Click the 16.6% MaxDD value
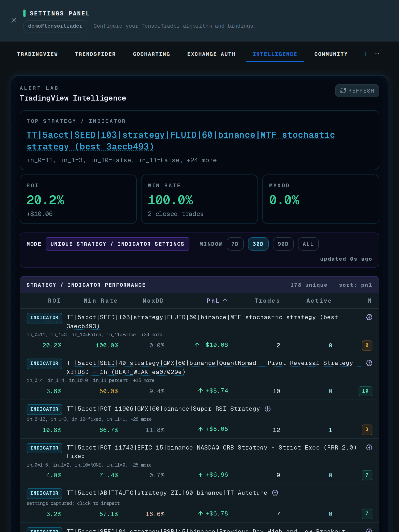The image size is (399, 532). click(x=155, y=514)
